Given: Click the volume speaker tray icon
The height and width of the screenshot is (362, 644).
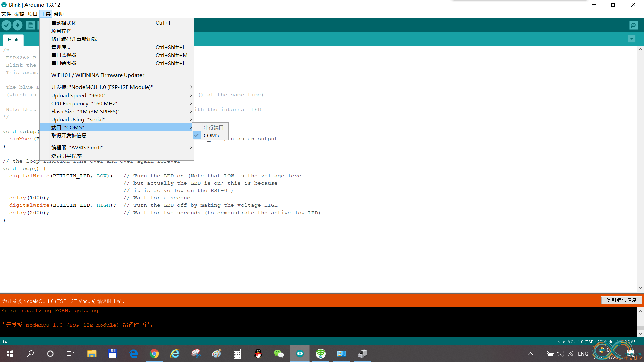Looking at the screenshot, I should [560, 354].
